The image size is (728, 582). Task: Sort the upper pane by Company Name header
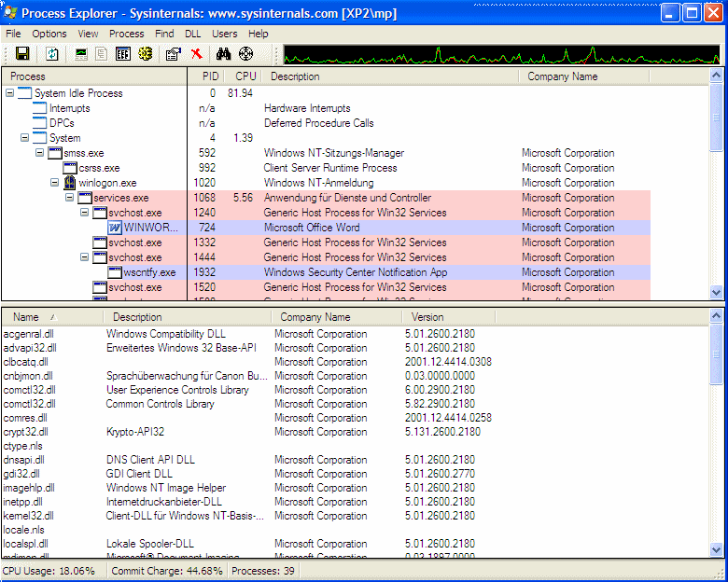pos(584,76)
